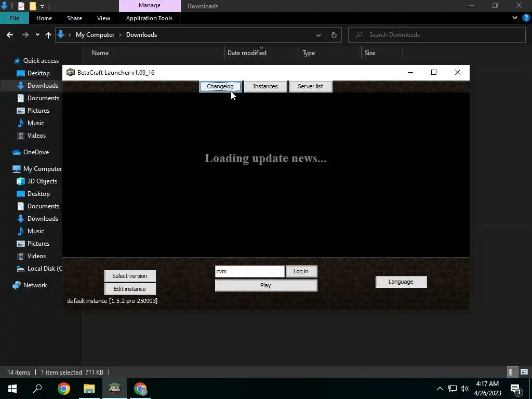Sort files by Date modified column
The height and width of the screenshot is (399, 532).
[x=247, y=53]
